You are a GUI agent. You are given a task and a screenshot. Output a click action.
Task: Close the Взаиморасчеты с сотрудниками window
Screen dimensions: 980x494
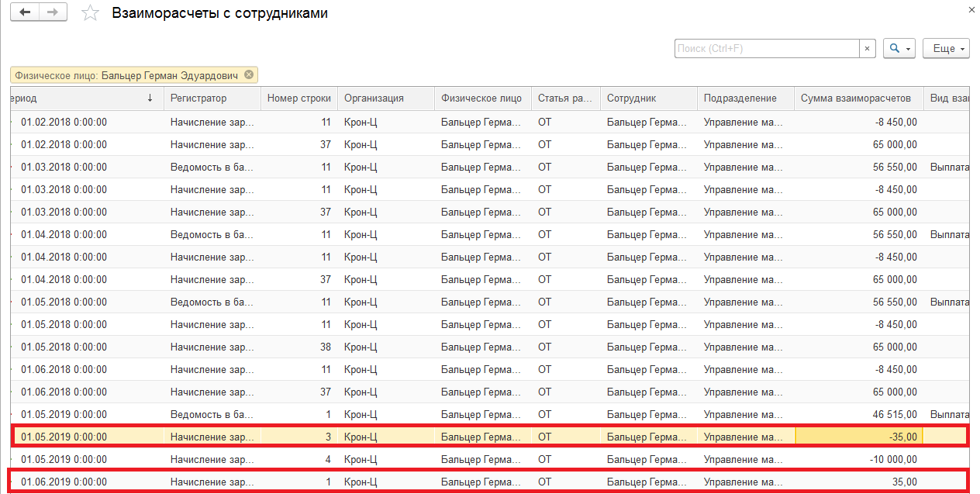pyautogui.click(x=971, y=9)
